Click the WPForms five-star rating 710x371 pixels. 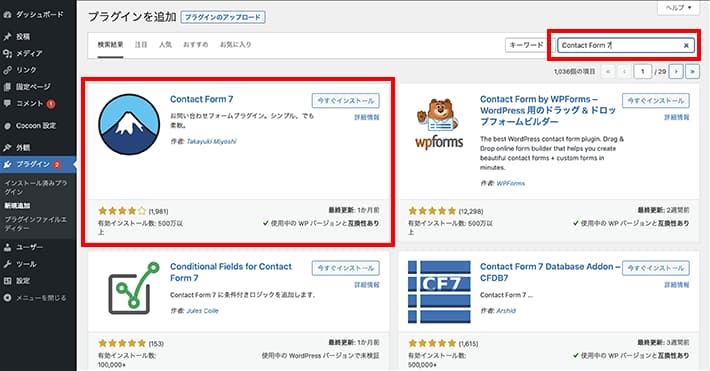pyautogui.click(x=432, y=211)
